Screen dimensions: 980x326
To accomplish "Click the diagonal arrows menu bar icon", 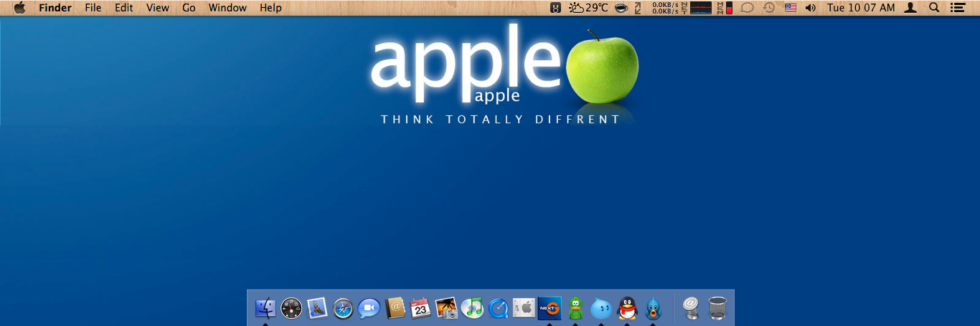I will 638,8.
